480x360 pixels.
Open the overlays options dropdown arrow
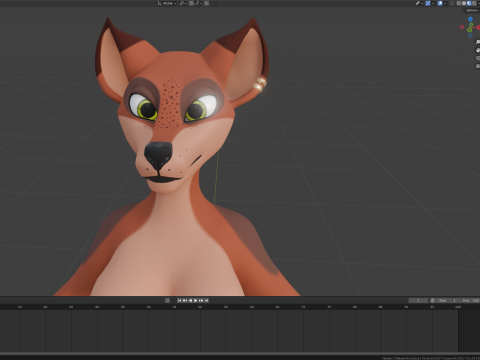click(445, 3)
